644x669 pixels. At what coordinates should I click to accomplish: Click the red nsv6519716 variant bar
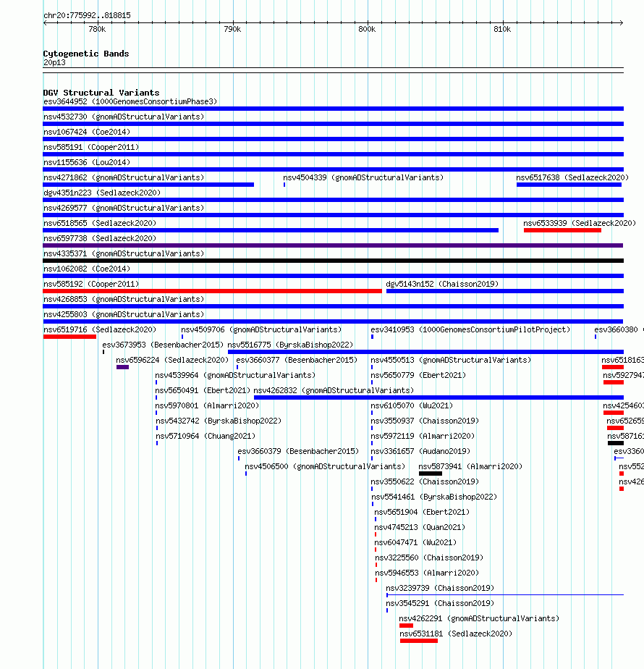[69, 337]
